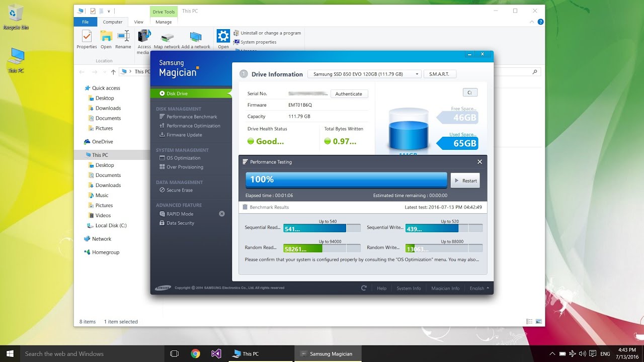Show hidden system tray icons
The width and height of the screenshot is (644, 362).
(x=552, y=353)
